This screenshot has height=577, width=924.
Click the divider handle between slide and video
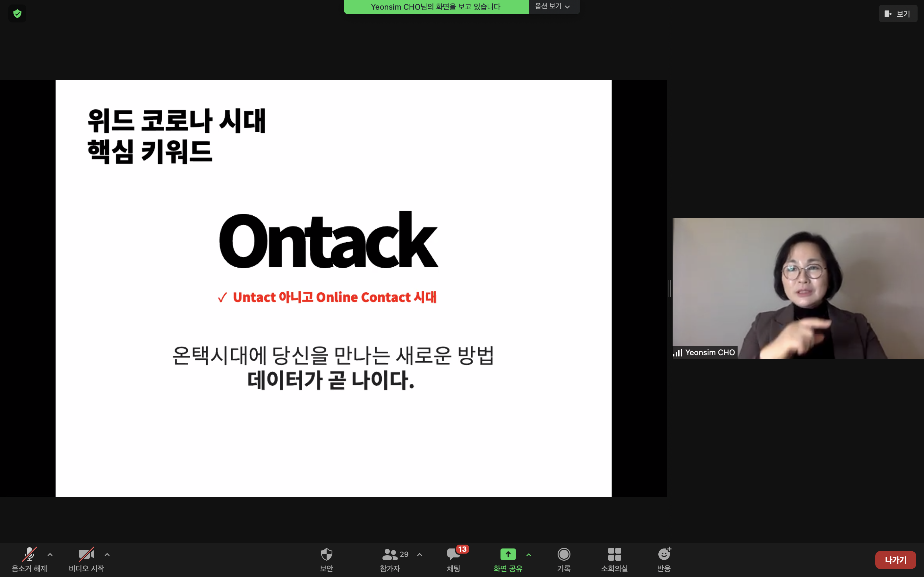point(670,288)
